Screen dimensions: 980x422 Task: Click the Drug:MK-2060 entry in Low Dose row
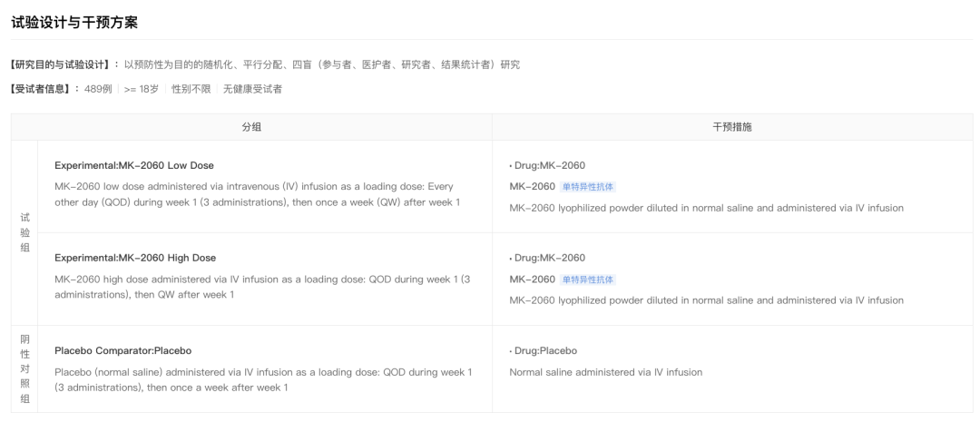click(x=549, y=165)
